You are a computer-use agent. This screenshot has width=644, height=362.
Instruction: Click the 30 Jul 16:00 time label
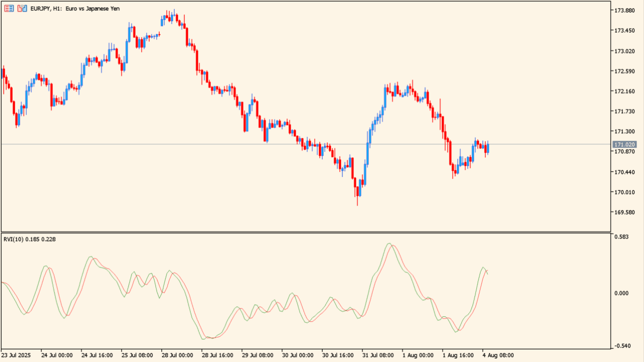coord(338,355)
